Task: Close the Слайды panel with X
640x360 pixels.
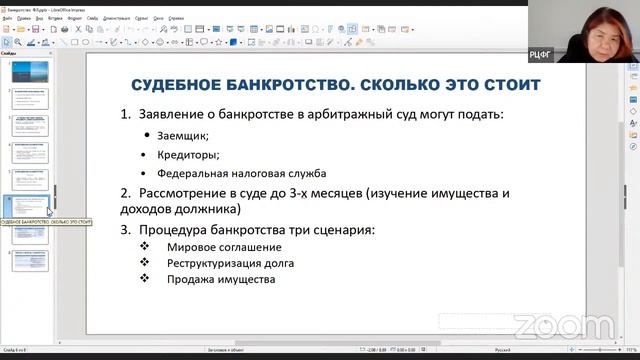Action: click(x=51, y=53)
